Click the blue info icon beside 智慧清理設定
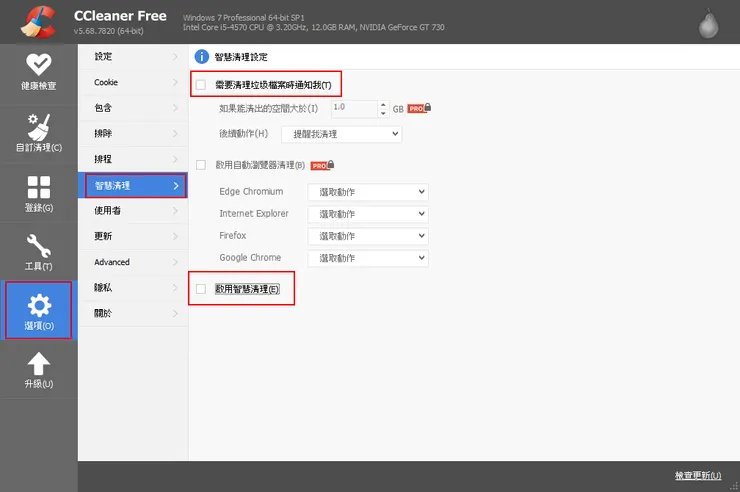This screenshot has height=492, width=740. tap(202, 57)
